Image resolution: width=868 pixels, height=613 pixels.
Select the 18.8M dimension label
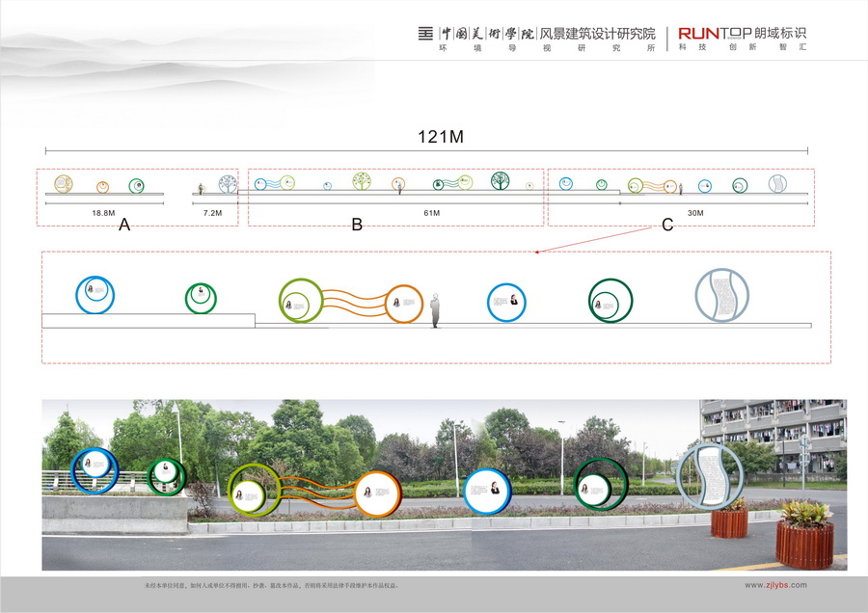103,212
